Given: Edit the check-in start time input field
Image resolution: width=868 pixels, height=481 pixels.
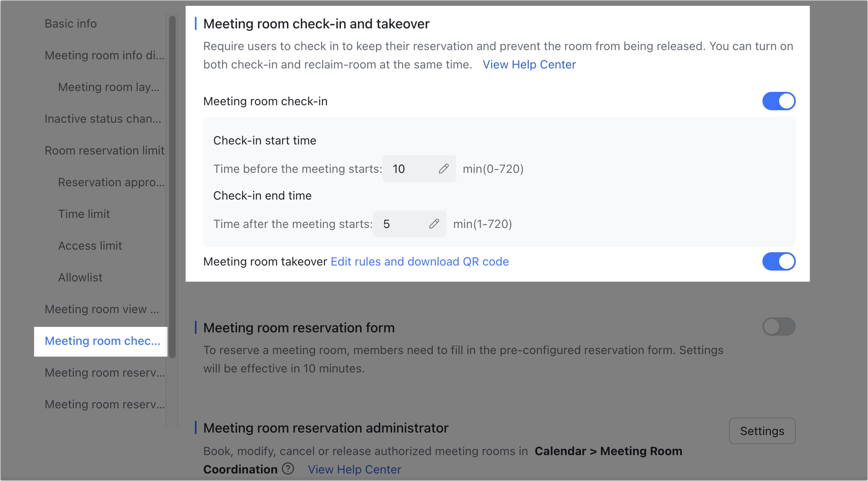Looking at the screenshot, I should tap(443, 169).
